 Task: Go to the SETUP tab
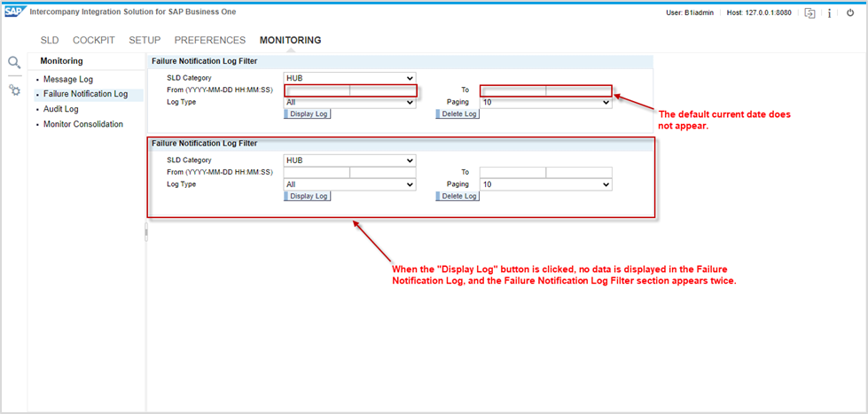tap(145, 40)
